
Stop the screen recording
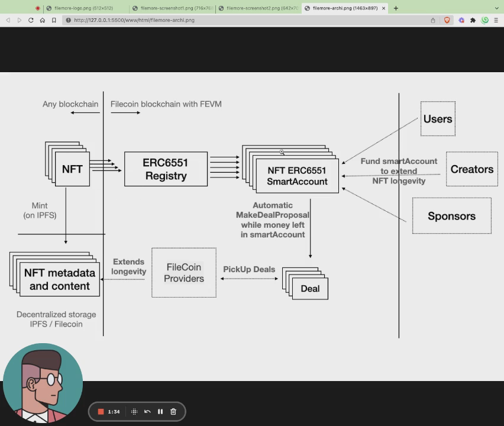pyautogui.click(x=101, y=412)
